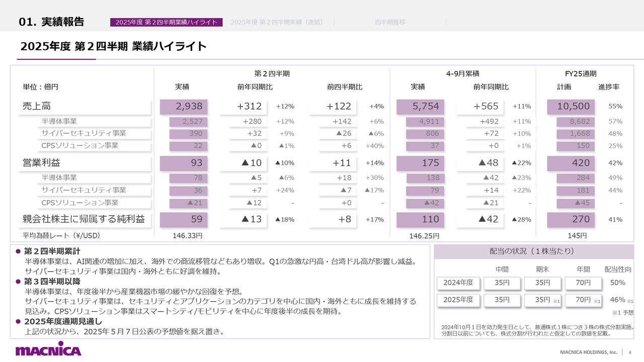Select the 営業利益 row label

click(x=40, y=163)
